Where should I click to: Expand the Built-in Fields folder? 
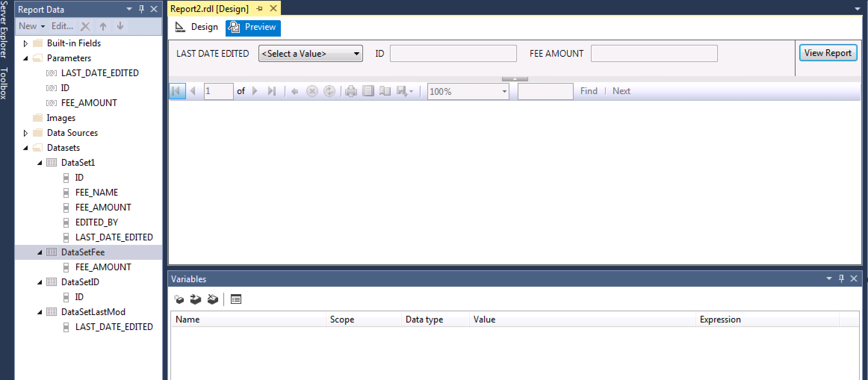coord(25,44)
